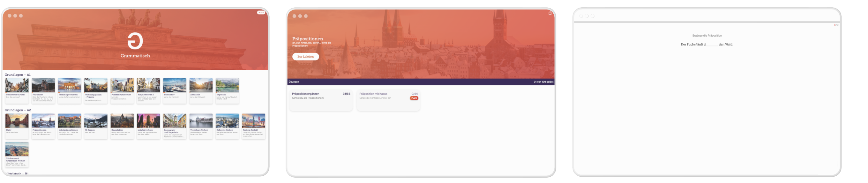Open the Präposition ergänzen exercise card
The width and height of the screenshot is (868, 183).
(321, 100)
